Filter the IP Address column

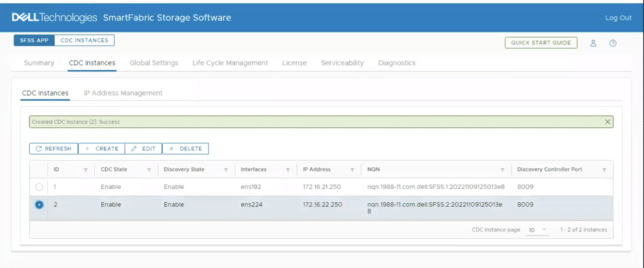tap(352, 170)
